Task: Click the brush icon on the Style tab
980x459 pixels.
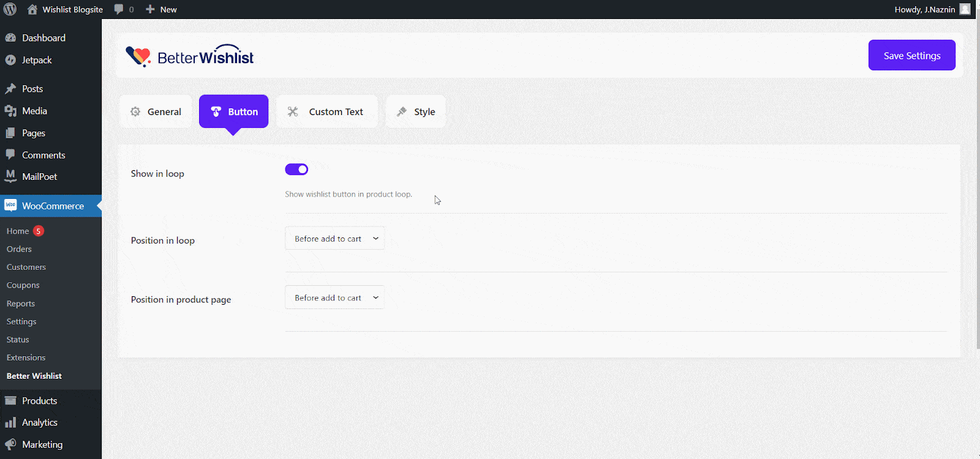Action: [402, 111]
